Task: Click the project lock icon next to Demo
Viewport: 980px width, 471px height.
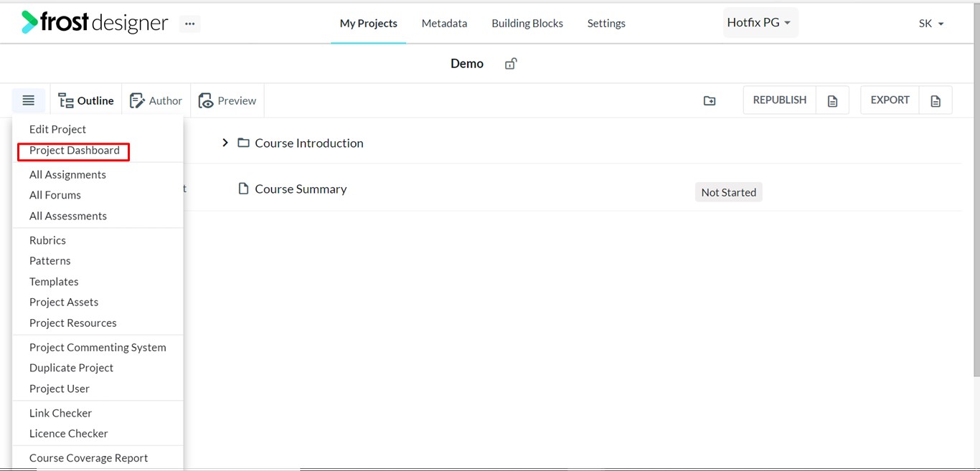Action: pyautogui.click(x=510, y=64)
